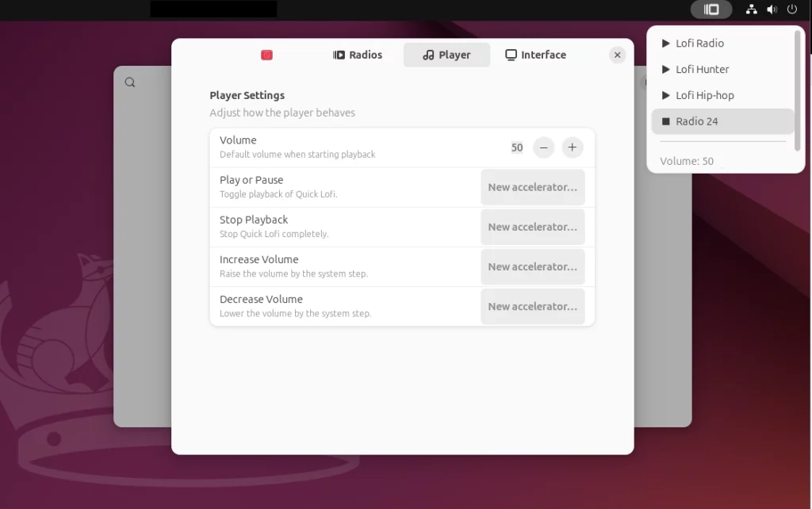Switch to the Radios tab
Viewport: 812px width, 509px height.
click(x=357, y=55)
